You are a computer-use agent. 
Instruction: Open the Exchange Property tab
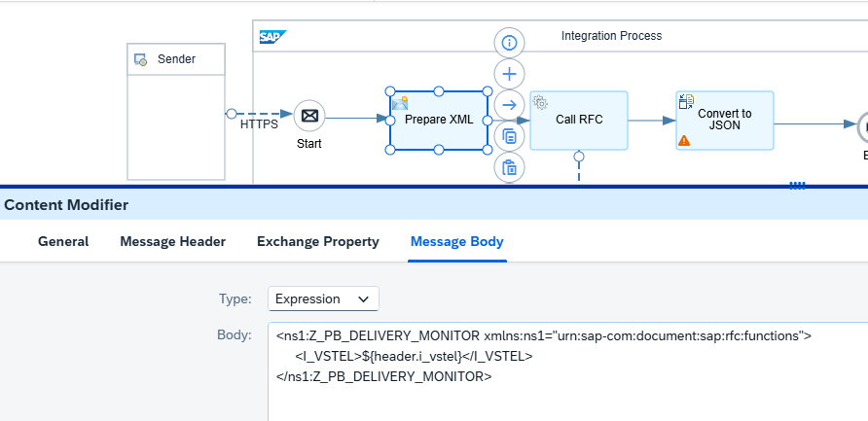click(318, 242)
